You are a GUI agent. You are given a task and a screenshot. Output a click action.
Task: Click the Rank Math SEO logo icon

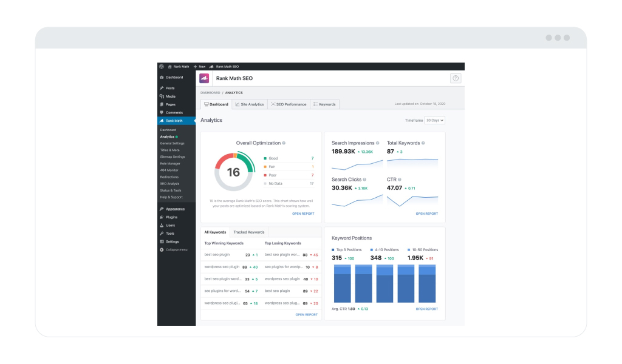[x=204, y=78]
